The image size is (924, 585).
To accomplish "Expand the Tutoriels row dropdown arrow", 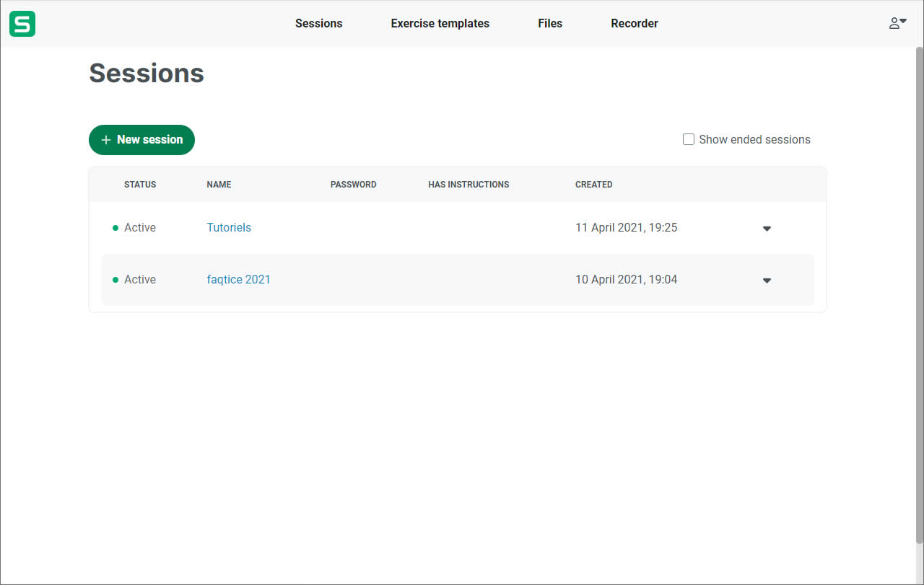I will point(767,229).
